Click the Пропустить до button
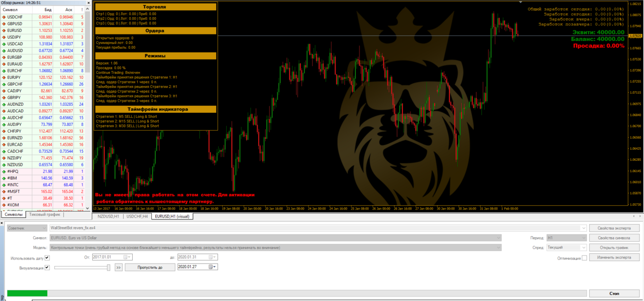Screen dimensions: 644x301 click(x=150, y=267)
